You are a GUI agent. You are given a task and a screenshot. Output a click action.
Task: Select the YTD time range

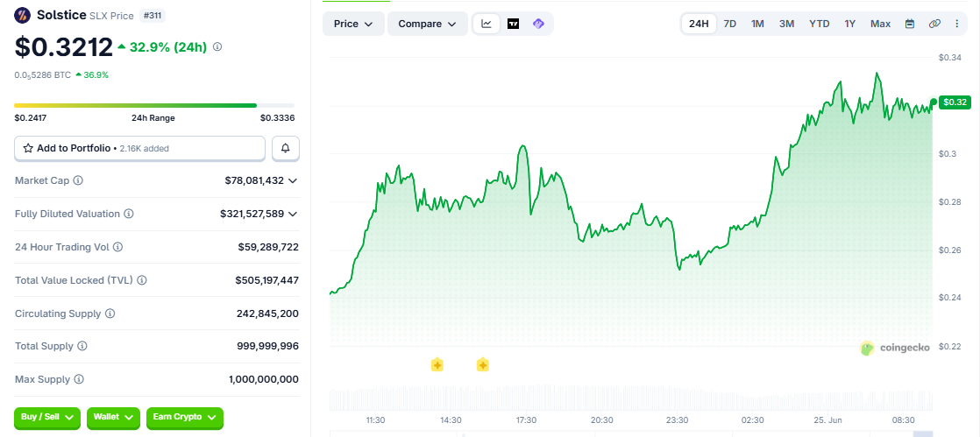click(x=820, y=24)
